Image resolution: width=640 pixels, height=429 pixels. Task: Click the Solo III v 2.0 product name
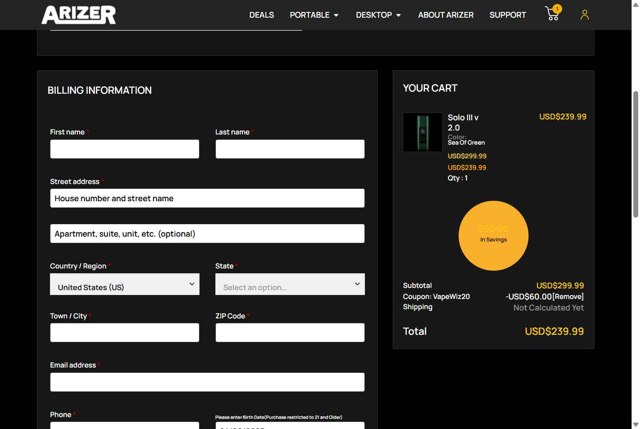tap(463, 122)
